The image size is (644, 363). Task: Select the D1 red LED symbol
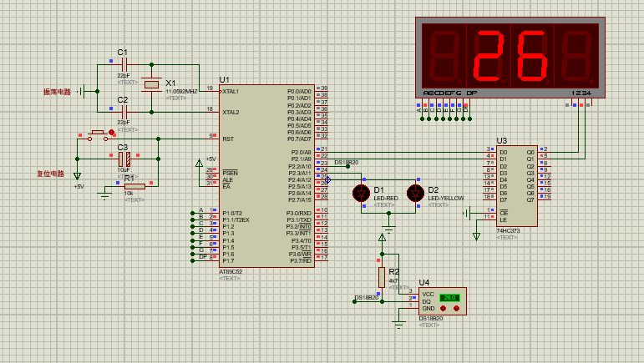[362, 194]
